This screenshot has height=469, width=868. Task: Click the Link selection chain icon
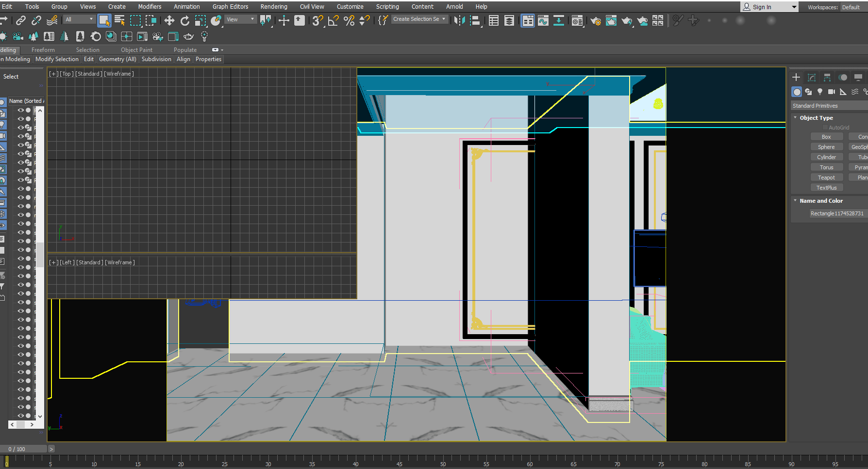[21, 20]
